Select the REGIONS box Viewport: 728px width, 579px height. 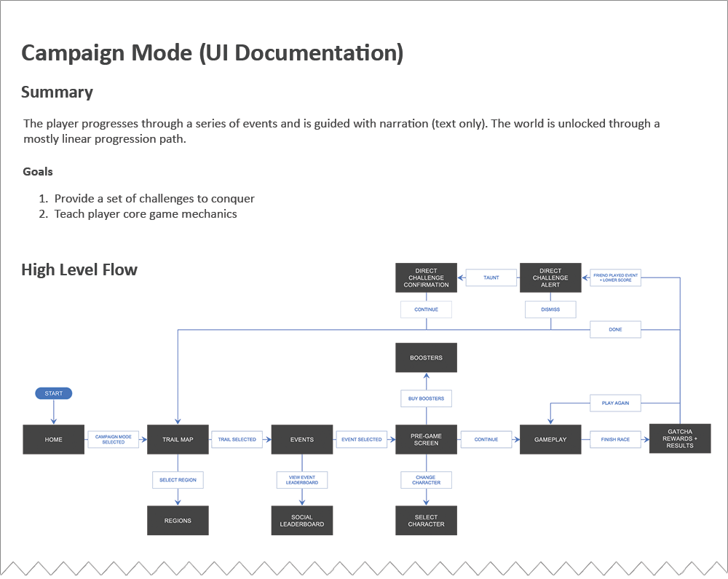coord(178,521)
